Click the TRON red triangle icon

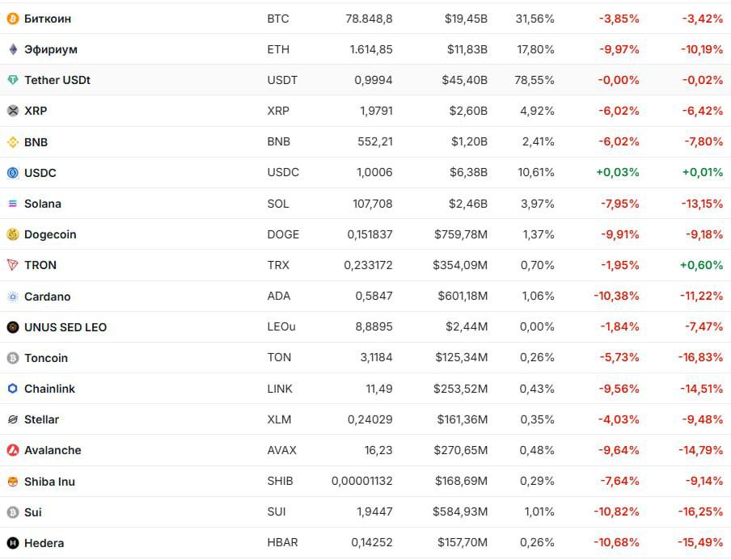[12, 265]
